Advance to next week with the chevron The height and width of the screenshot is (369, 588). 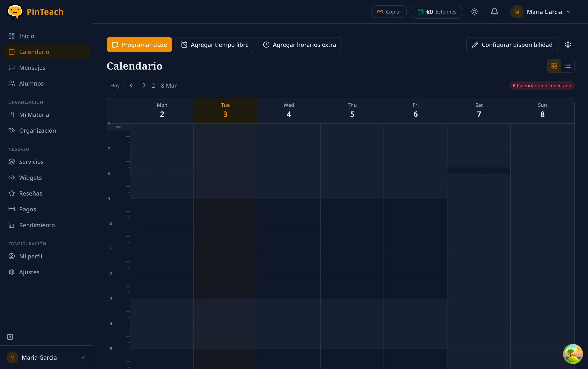(x=144, y=85)
